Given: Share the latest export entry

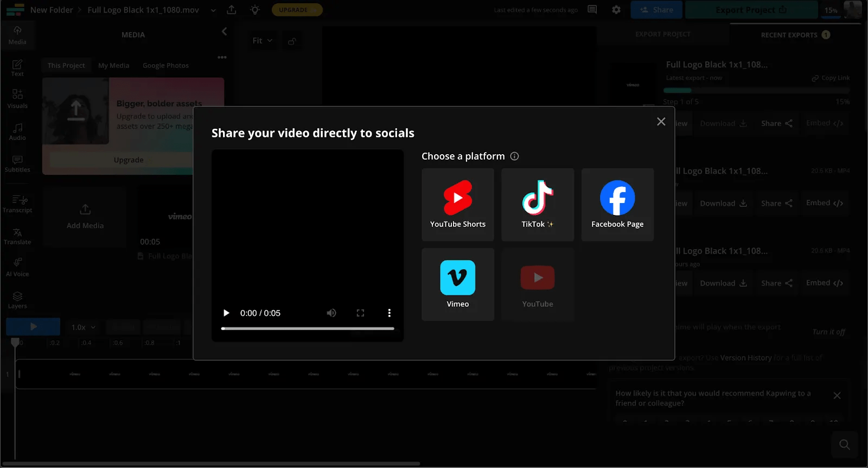Looking at the screenshot, I should [776, 124].
